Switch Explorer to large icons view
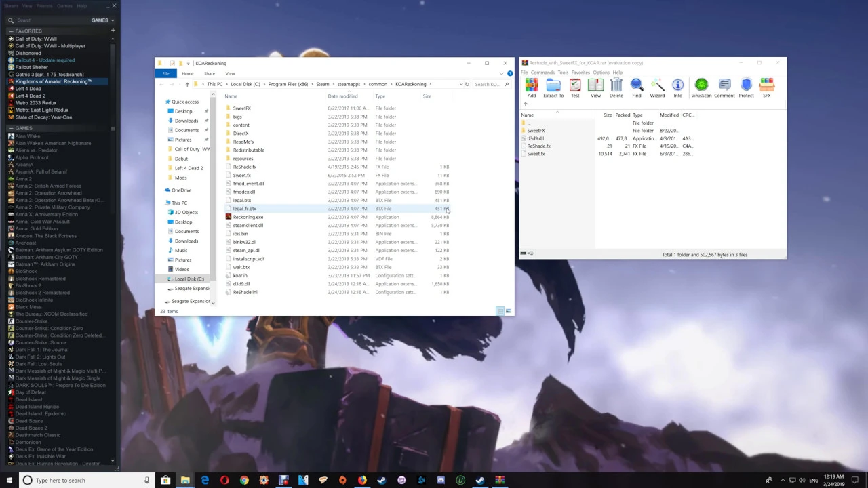The height and width of the screenshot is (488, 868). click(x=508, y=311)
